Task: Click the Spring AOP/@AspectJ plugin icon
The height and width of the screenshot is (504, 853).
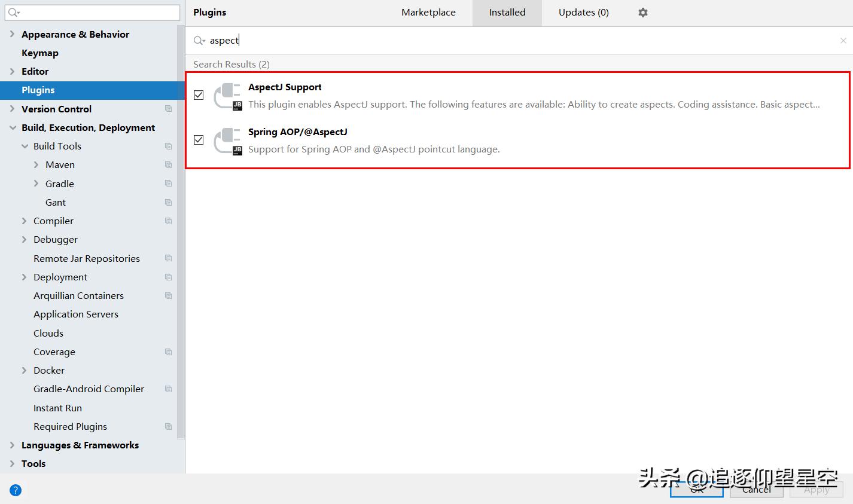Action: tap(229, 141)
